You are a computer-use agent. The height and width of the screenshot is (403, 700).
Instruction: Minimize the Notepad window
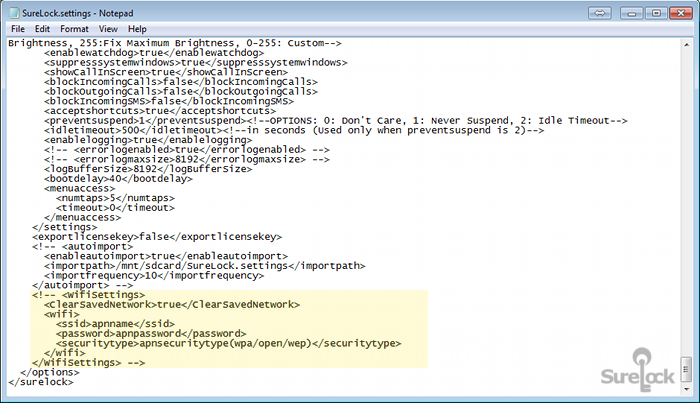[x=631, y=13]
